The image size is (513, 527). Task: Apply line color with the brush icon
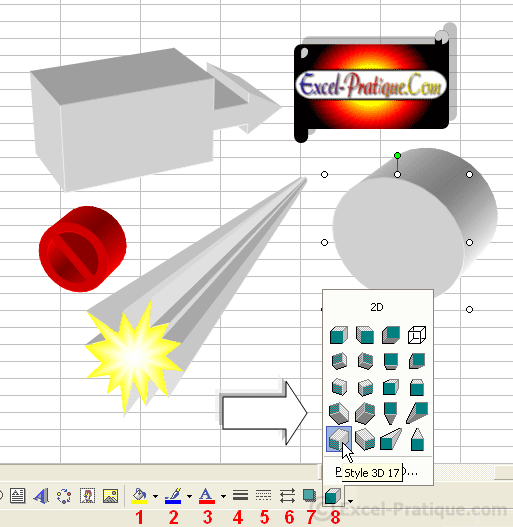(x=173, y=496)
